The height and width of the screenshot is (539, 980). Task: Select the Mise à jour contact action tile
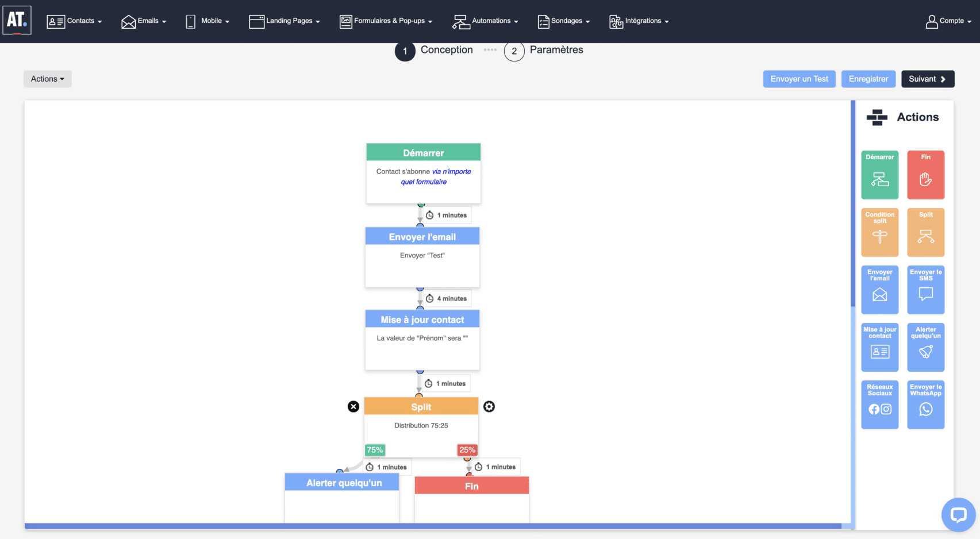coord(879,347)
